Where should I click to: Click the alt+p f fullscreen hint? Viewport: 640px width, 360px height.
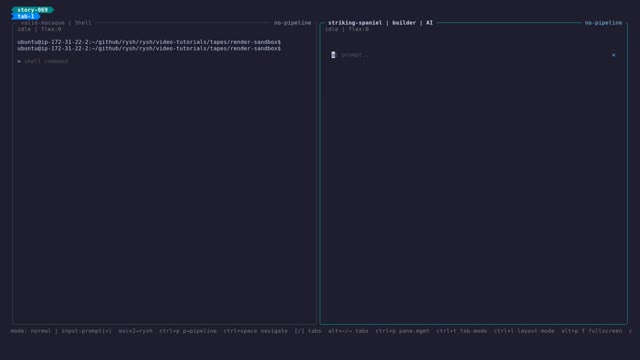592,331
